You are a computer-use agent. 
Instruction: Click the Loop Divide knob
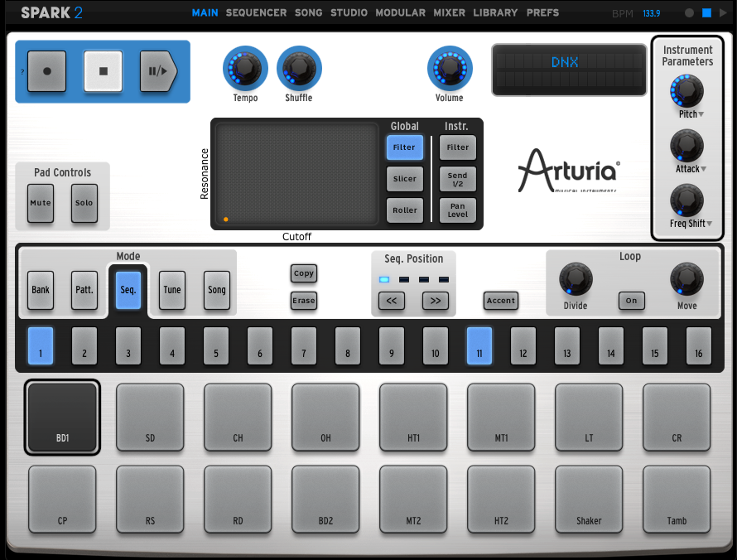[576, 279]
